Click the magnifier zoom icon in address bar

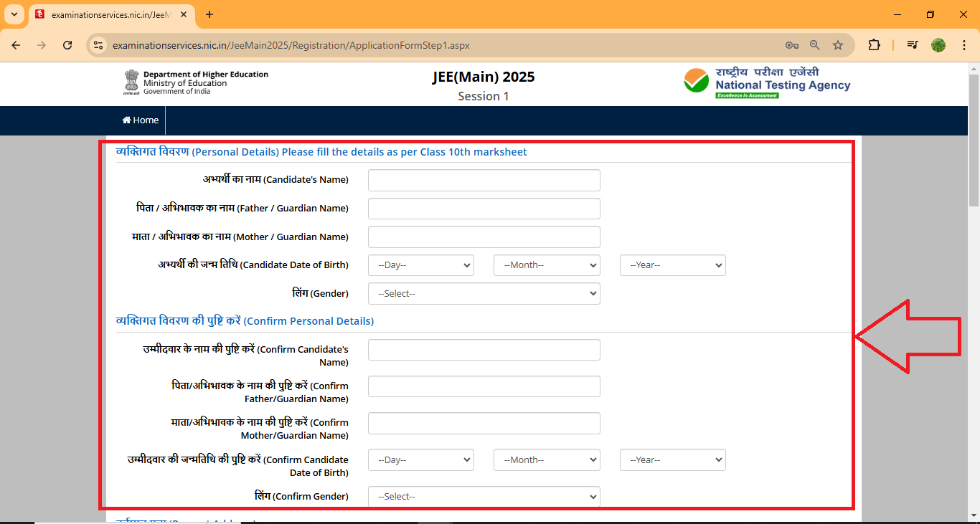click(x=814, y=44)
